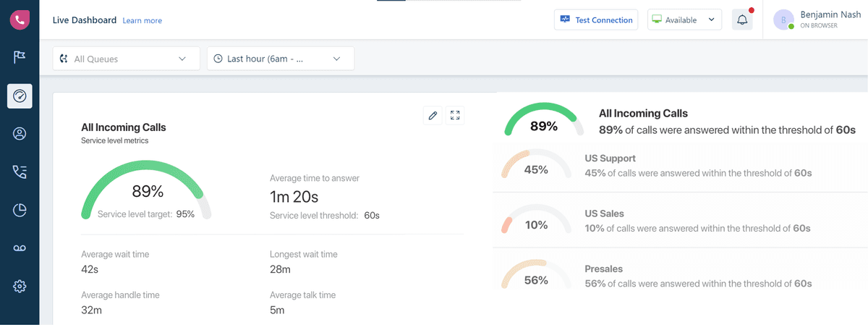868x325 pixels.
Task: Click the Benjamin Nash user name
Action: pyautogui.click(x=830, y=15)
